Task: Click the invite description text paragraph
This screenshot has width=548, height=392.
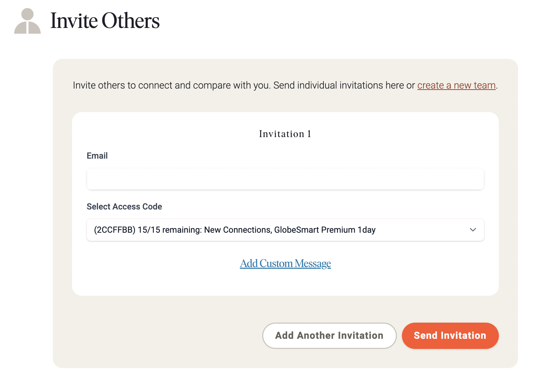Action: pyautogui.click(x=285, y=86)
